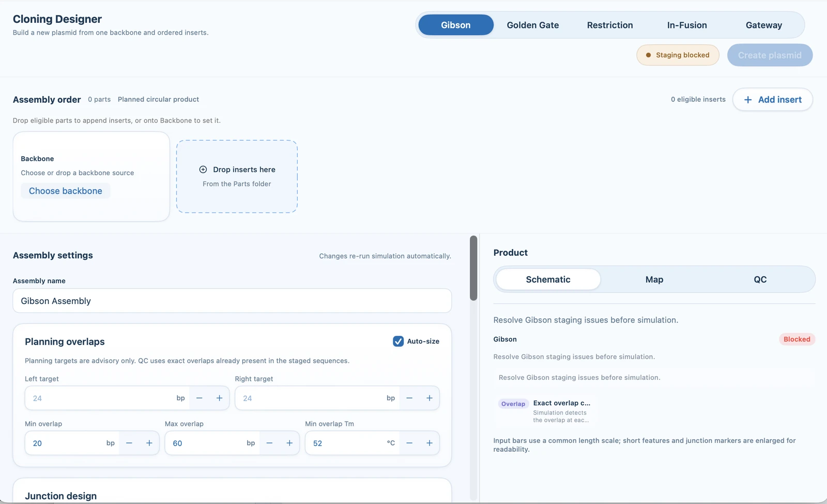827x504 pixels.
Task: Open the Map product view
Action: (x=654, y=279)
